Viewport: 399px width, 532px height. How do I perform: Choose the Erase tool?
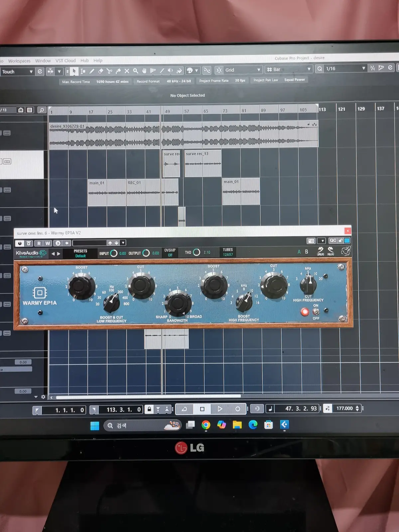[x=101, y=71]
